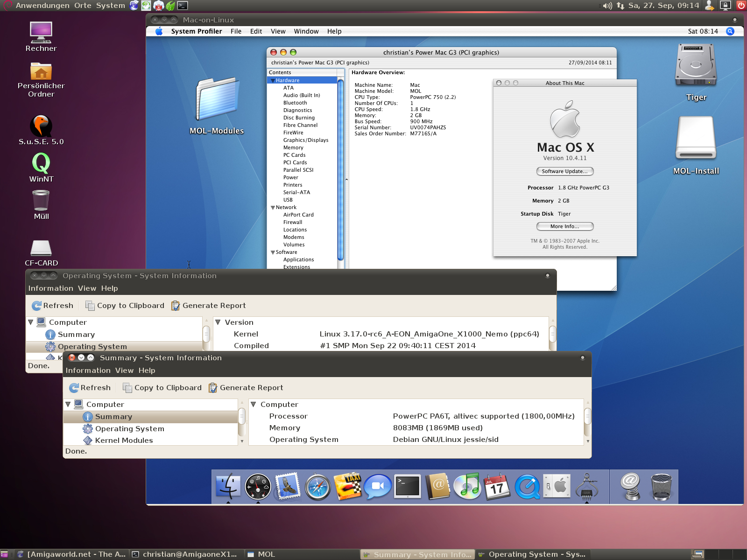The height and width of the screenshot is (560, 747).
Task: Launch Safari compass icon in dock
Action: [x=317, y=487]
